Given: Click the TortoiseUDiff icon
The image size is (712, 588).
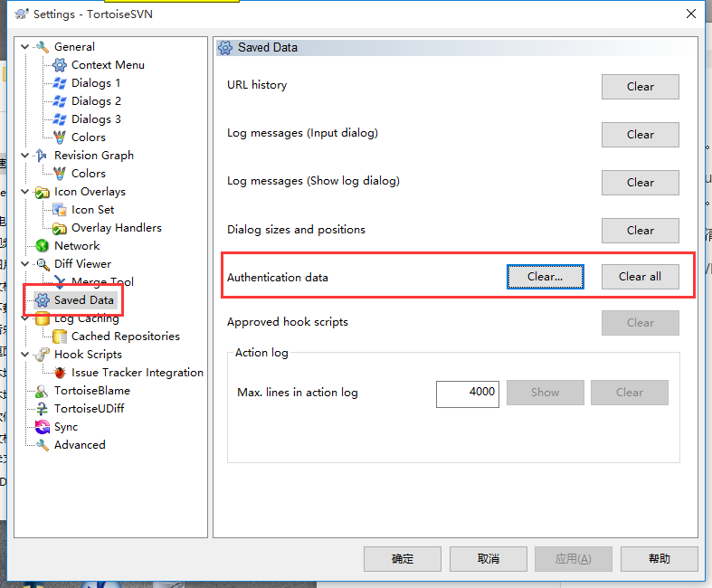Looking at the screenshot, I should (x=43, y=409).
